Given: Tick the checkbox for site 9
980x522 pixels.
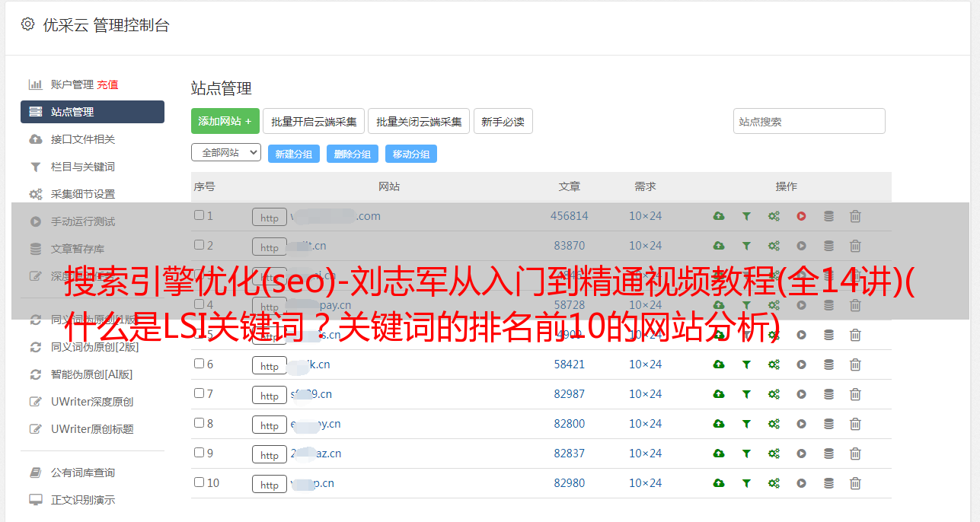Looking at the screenshot, I should coord(199,453).
